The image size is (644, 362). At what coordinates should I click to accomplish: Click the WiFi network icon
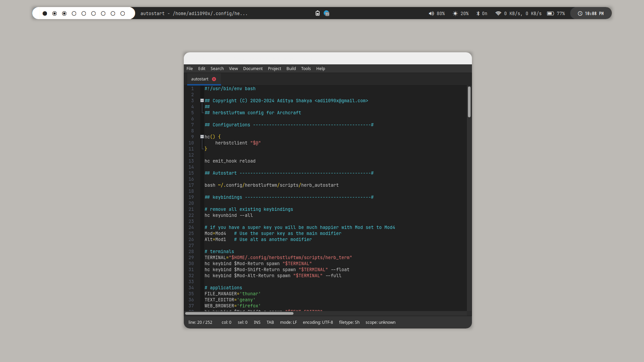[x=498, y=14]
